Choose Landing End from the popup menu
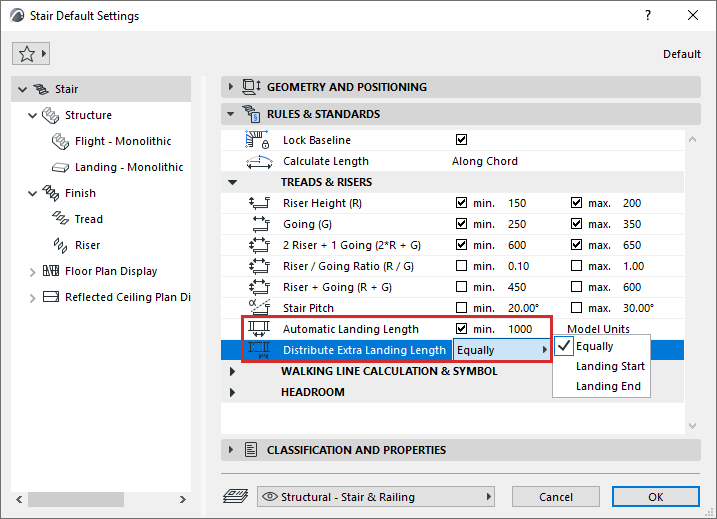Screen dimensions: 717x519 (608, 386)
